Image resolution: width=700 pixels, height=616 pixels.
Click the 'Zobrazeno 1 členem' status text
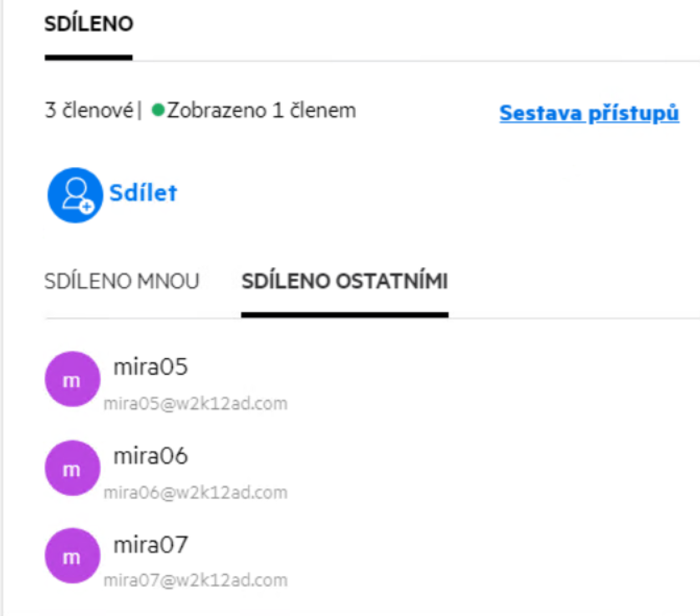pyautogui.click(x=261, y=110)
